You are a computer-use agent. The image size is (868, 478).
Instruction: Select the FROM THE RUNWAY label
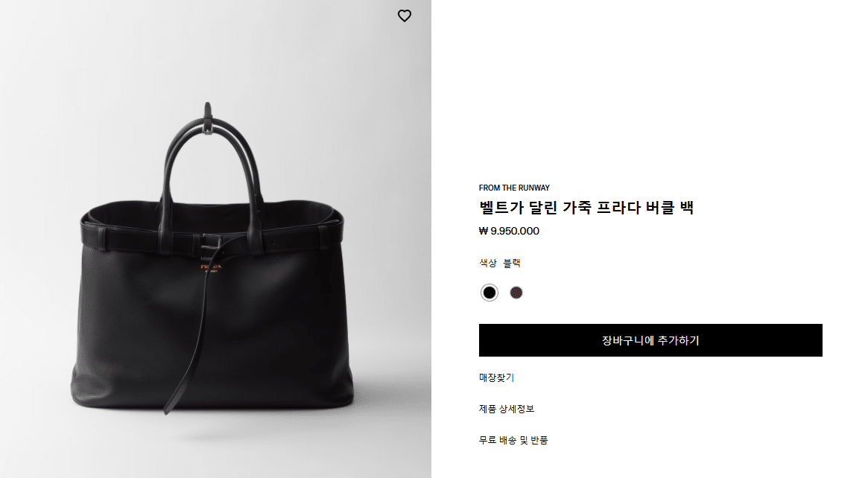tap(514, 188)
